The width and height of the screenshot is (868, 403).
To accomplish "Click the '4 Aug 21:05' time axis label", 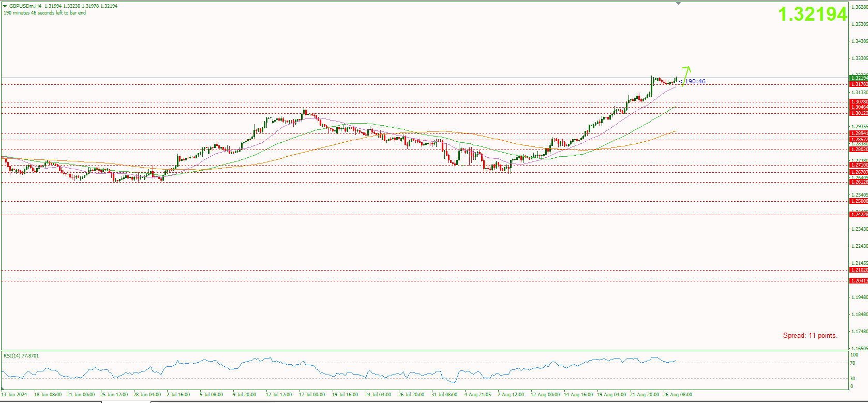I will (x=478, y=395).
